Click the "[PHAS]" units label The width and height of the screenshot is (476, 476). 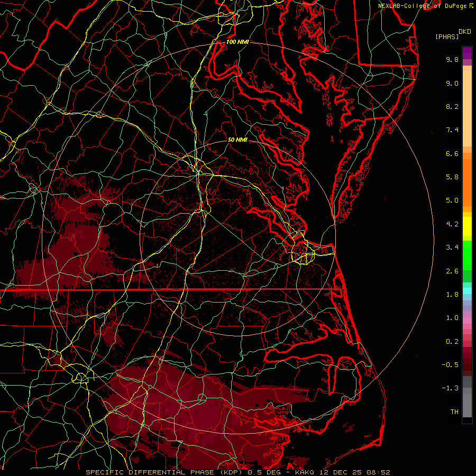click(x=447, y=37)
